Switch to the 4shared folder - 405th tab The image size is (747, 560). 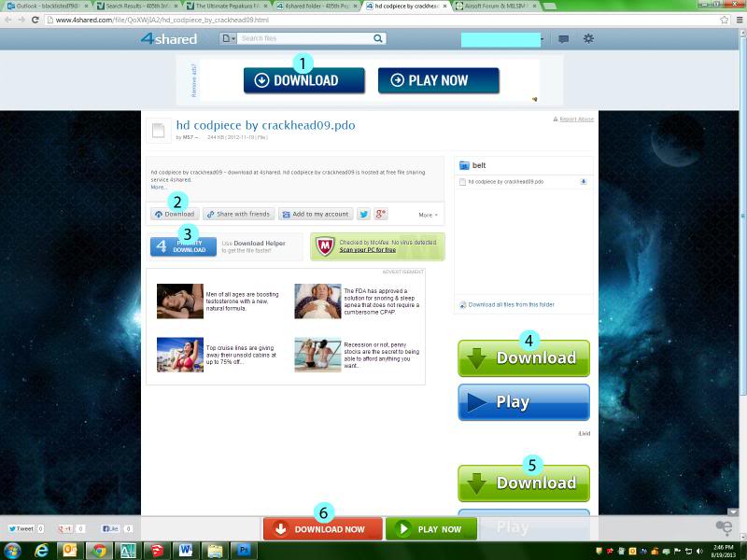(317, 7)
